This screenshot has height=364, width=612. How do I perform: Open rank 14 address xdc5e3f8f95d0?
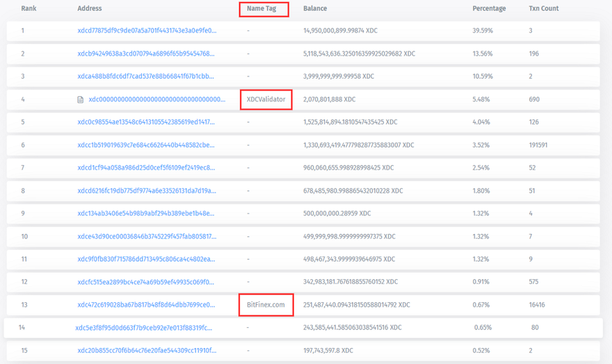pyautogui.click(x=144, y=328)
